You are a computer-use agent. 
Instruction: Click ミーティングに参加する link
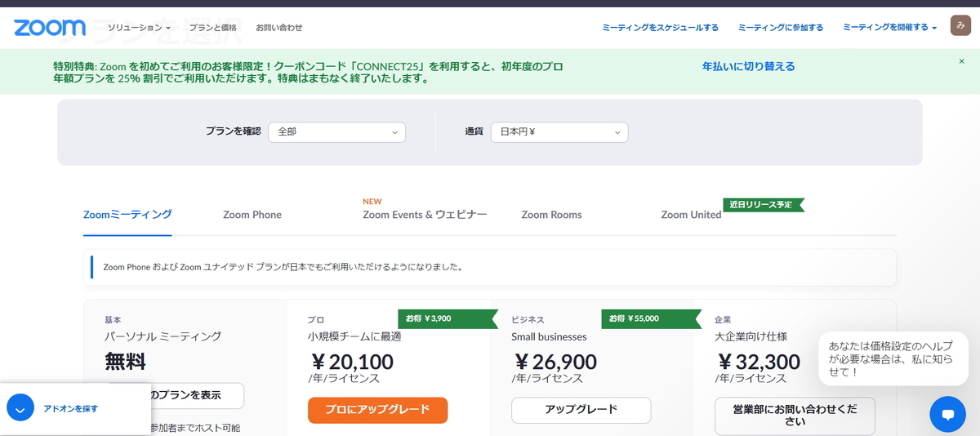pos(781,28)
